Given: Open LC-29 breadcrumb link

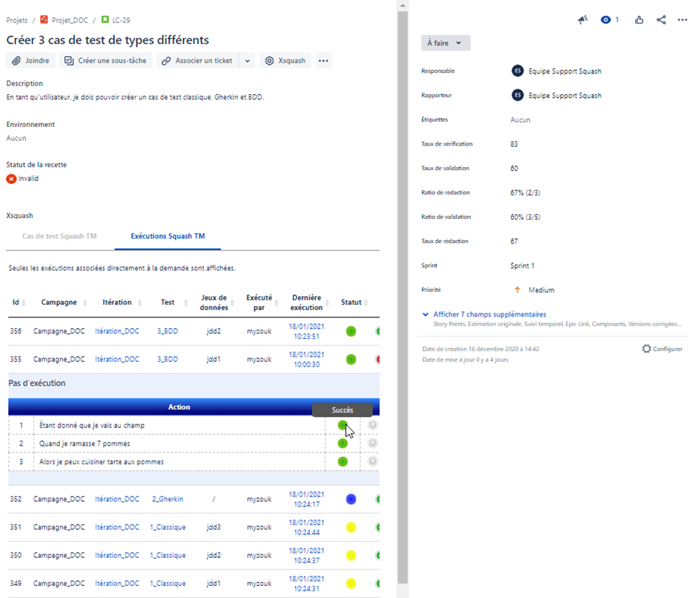Looking at the screenshot, I should click(121, 20).
